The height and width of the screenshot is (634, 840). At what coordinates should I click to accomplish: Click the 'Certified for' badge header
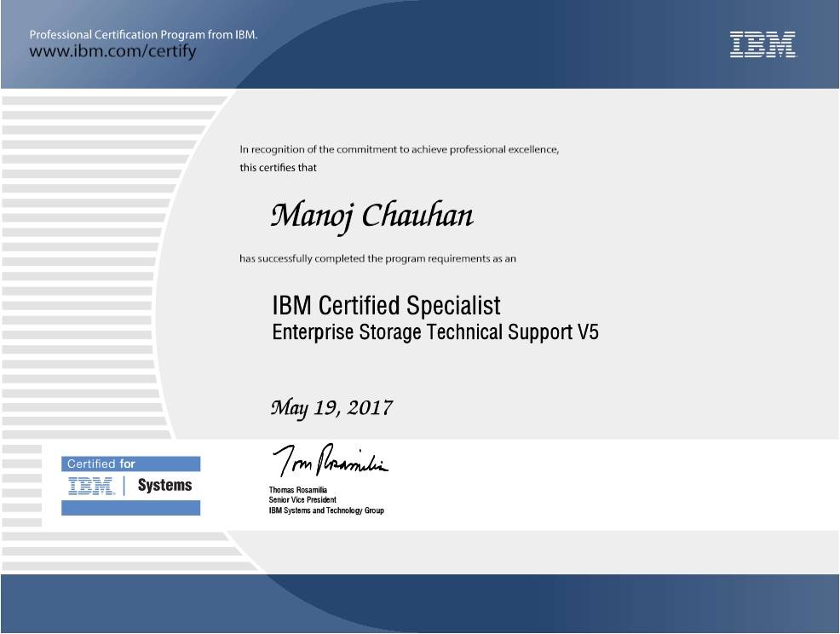point(130,464)
